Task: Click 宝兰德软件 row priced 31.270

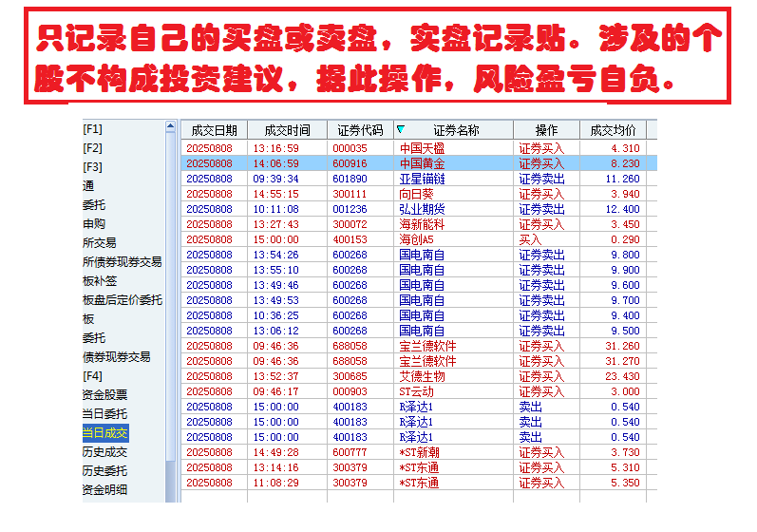Action: coord(419,361)
